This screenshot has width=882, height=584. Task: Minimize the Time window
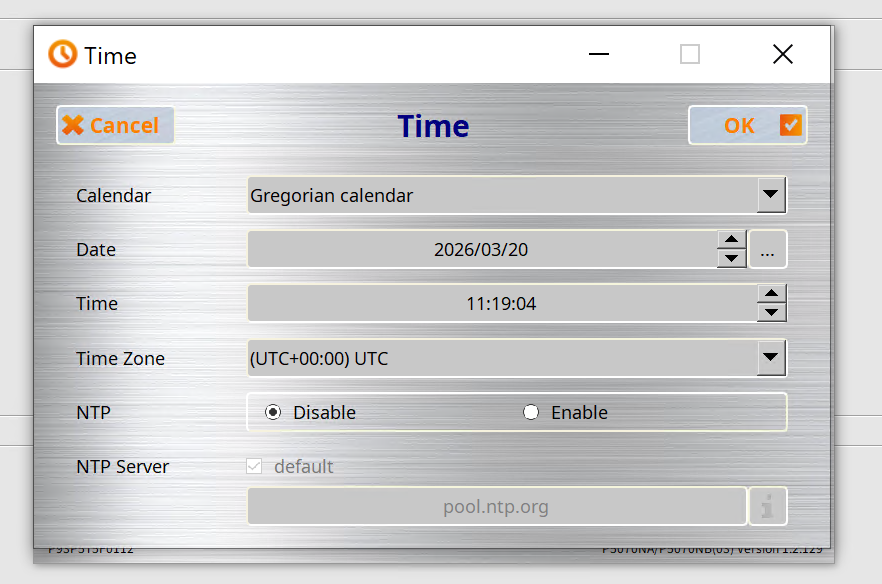pos(599,54)
